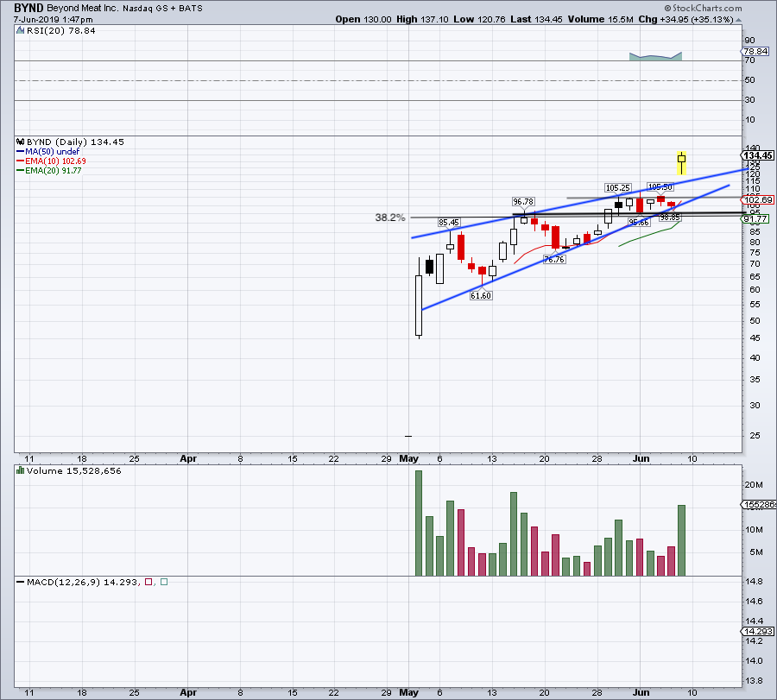
Task: Click the 96.78 price annotation
Action: pos(523,202)
